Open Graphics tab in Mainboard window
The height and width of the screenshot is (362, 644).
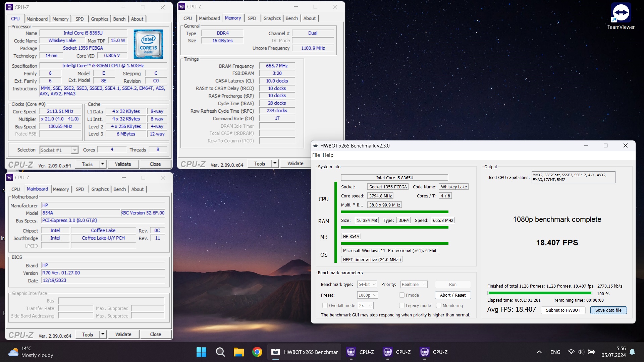pos(100,189)
